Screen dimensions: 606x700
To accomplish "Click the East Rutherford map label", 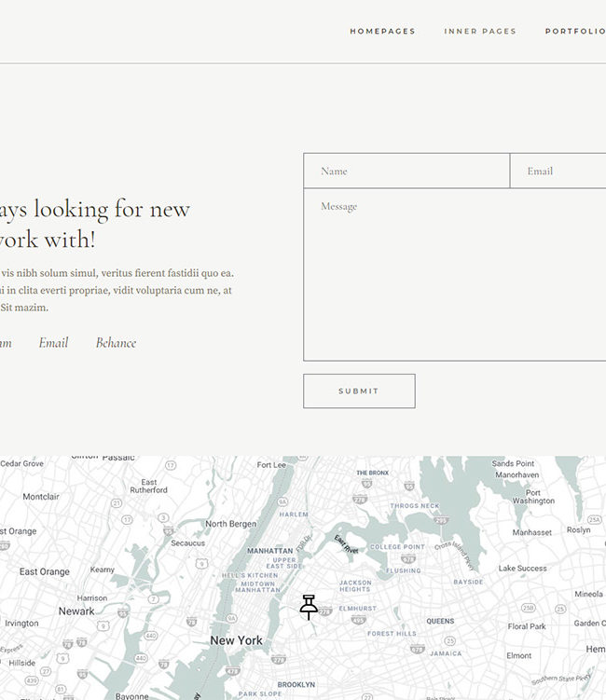I will click(x=149, y=487).
